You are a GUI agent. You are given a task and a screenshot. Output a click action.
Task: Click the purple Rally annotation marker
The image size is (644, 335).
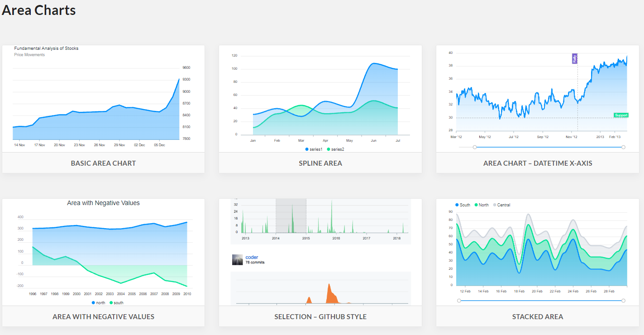click(x=575, y=58)
